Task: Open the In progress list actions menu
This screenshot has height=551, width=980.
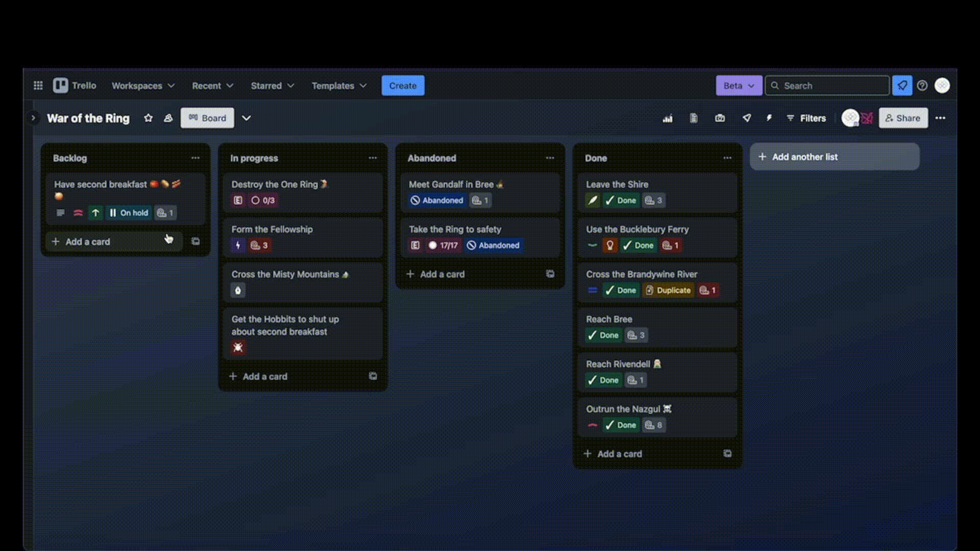Action: click(373, 158)
